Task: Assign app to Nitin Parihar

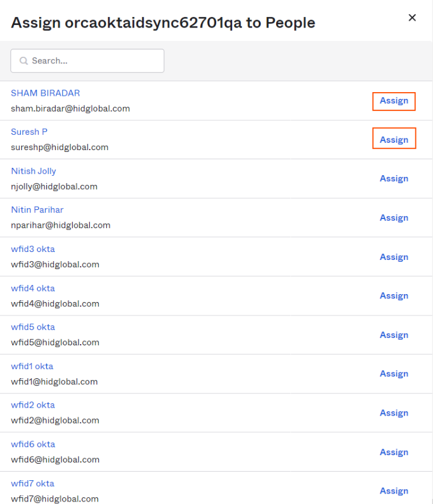Action: pos(394,218)
